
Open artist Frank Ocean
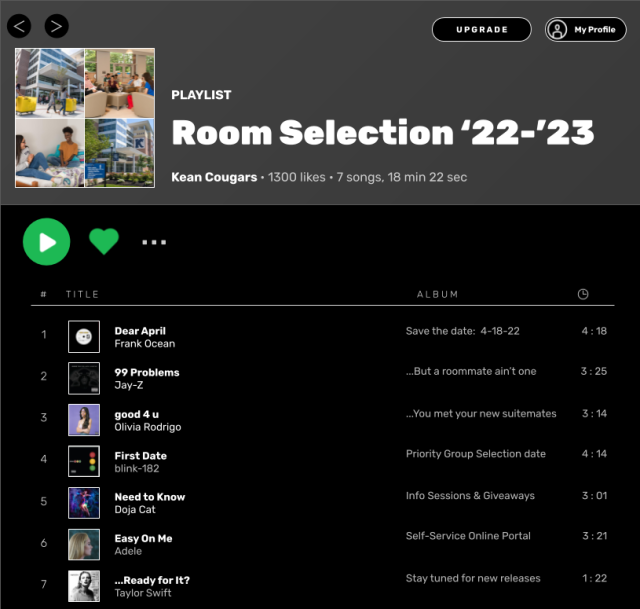[x=144, y=344]
